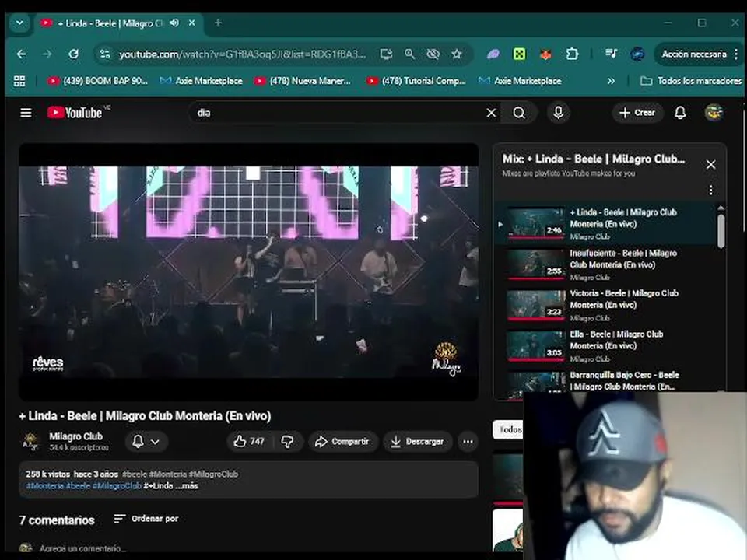747x560 pixels.
Task: Open subscription notification bell dropdown
Action: coord(146,442)
